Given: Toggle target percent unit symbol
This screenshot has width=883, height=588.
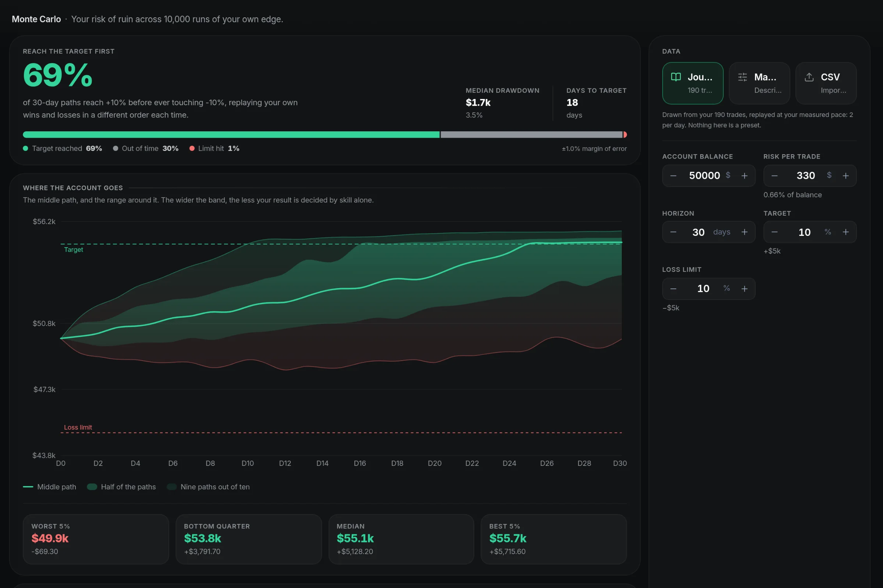Looking at the screenshot, I should pos(828,232).
